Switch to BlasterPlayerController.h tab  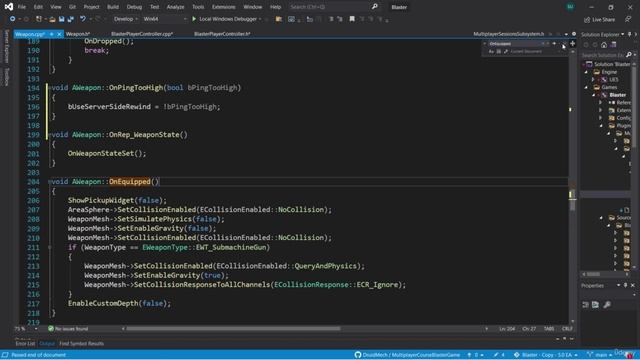point(222,34)
